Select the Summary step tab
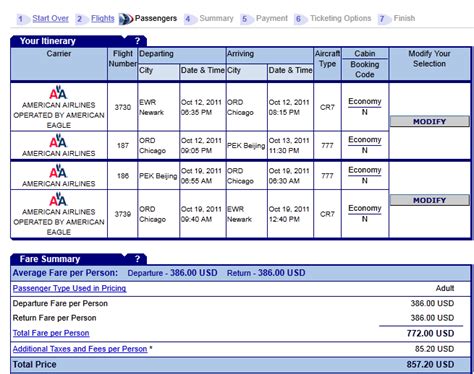The width and height of the screenshot is (474, 374). coord(216,18)
